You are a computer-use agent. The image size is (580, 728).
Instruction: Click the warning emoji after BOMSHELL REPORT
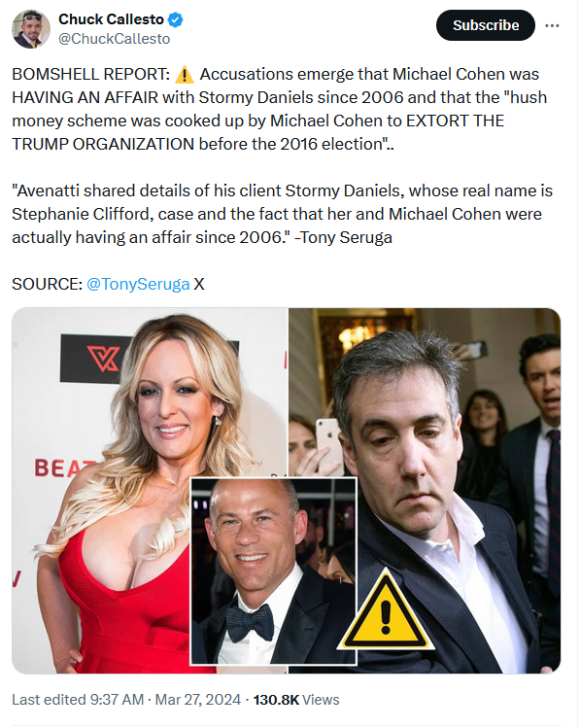(185, 74)
